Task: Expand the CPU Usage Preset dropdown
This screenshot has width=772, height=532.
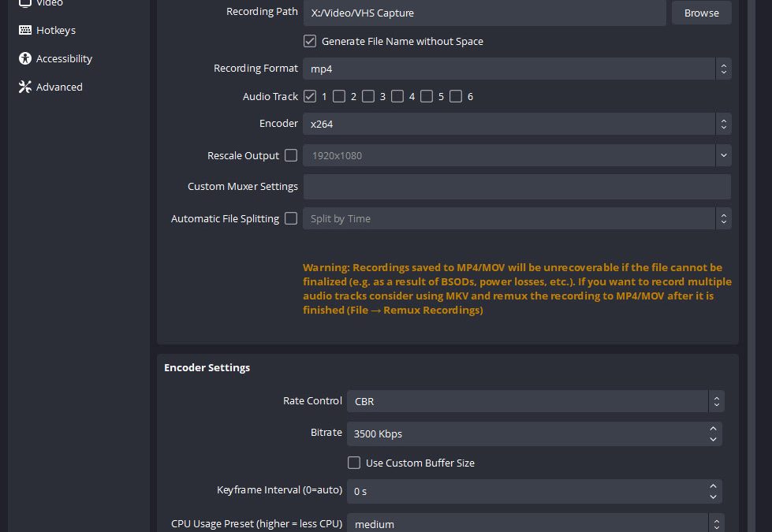Action: coord(535,523)
